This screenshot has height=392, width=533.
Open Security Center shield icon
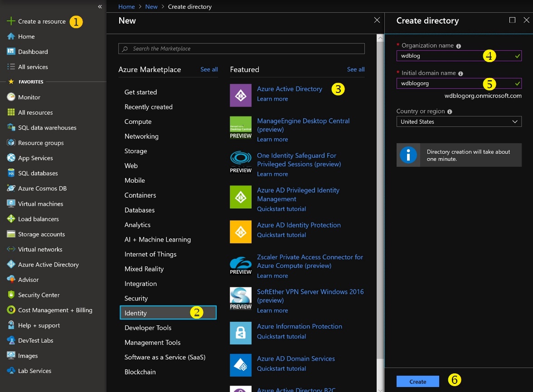pyautogui.click(x=11, y=295)
